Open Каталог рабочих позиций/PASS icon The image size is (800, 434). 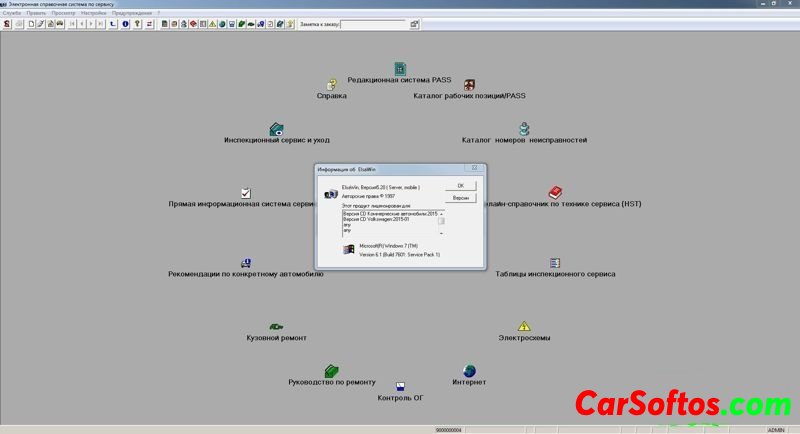(x=469, y=85)
